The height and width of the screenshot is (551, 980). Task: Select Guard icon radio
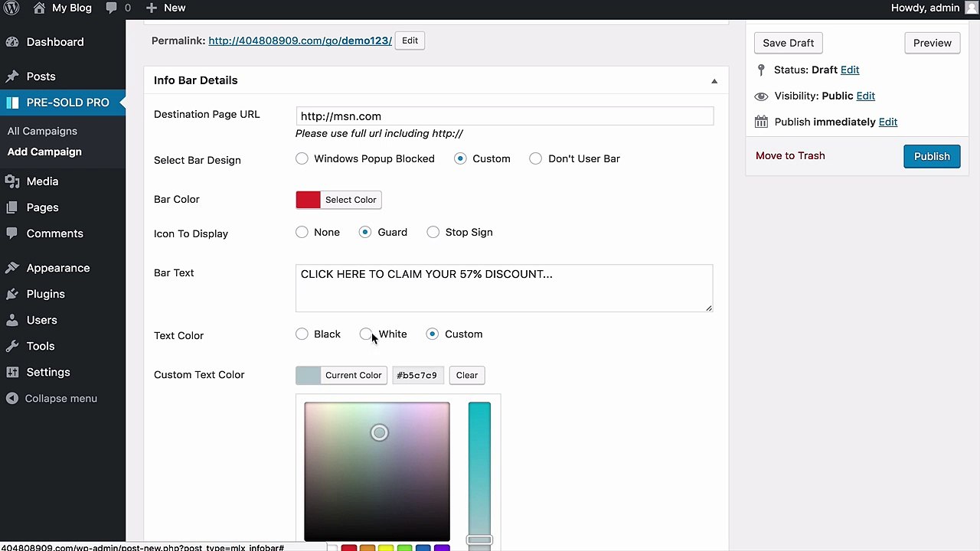coord(364,232)
